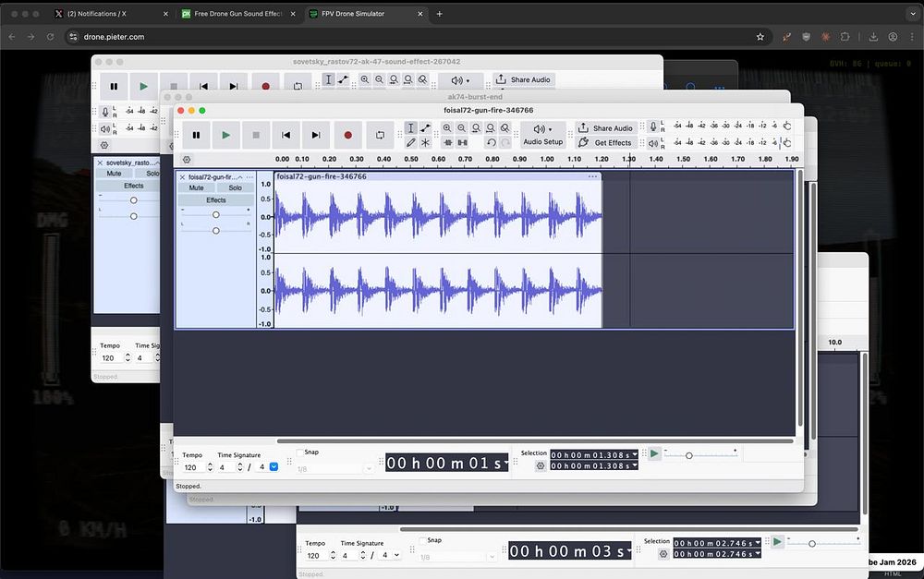924x579 pixels.
Task: Click Skip to Start in foisal72-gun-fire window
Action: coord(286,135)
